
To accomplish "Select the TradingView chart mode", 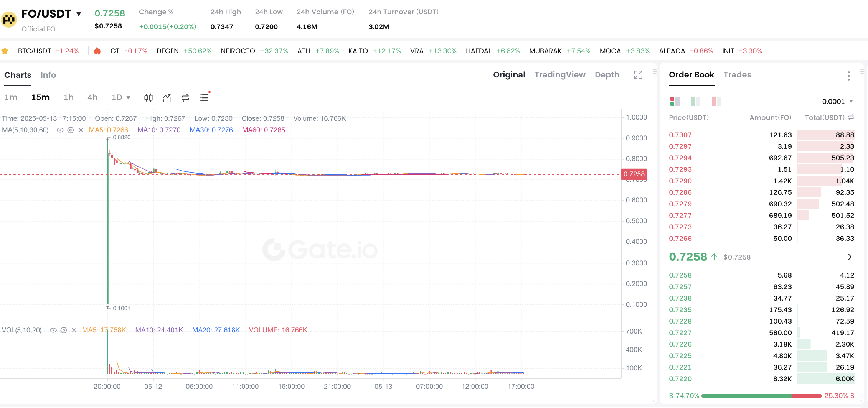I will 560,75.
